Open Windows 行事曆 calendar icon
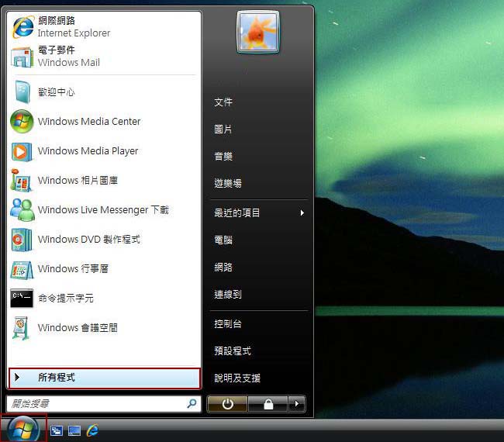The image size is (504, 442). 22,269
